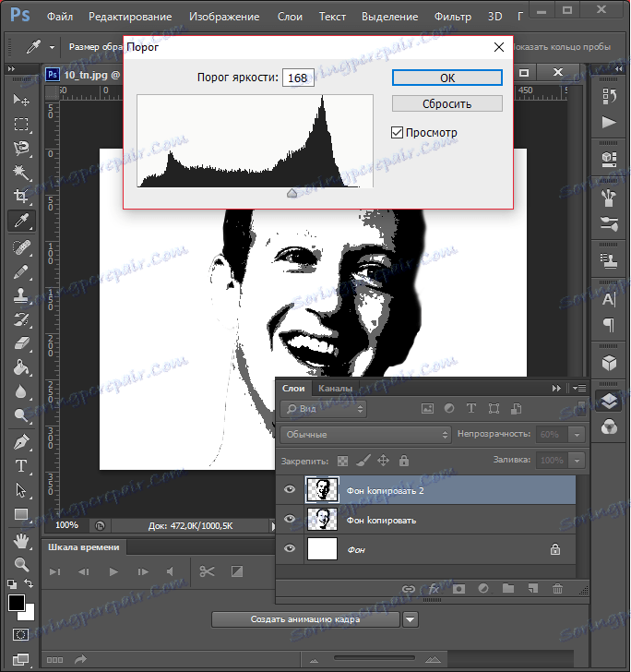The image size is (631, 672).
Task: Open the Фильтр menu
Action: (453, 17)
